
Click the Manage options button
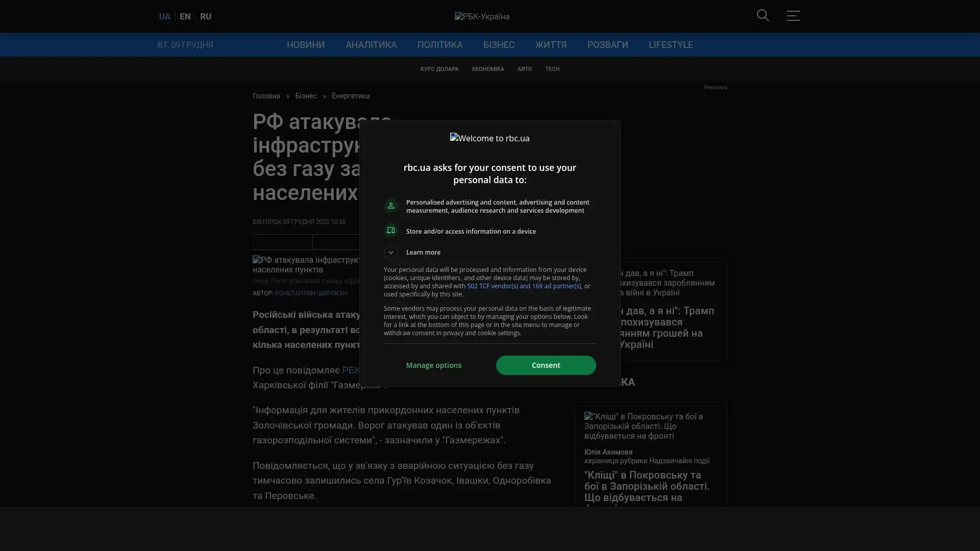pyautogui.click(x=433, y=365)
